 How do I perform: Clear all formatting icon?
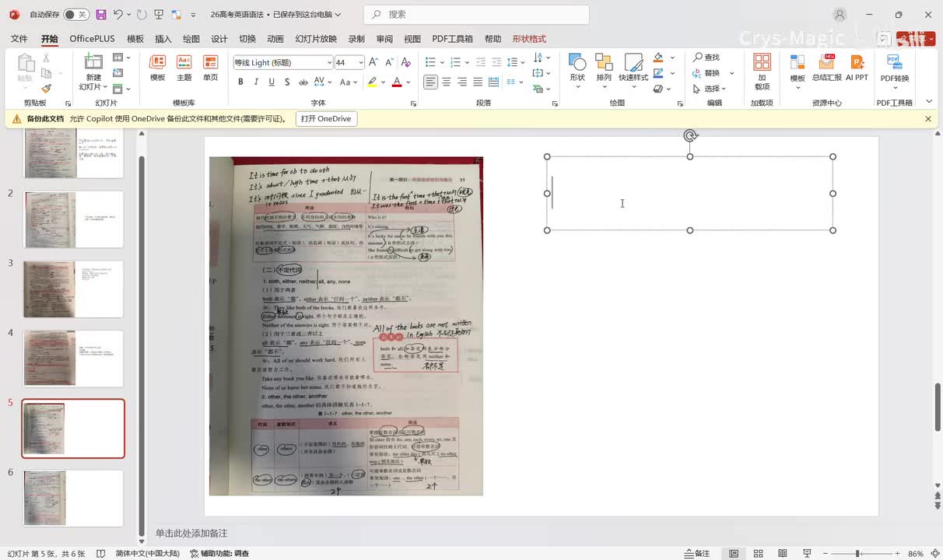coord(408,62)
